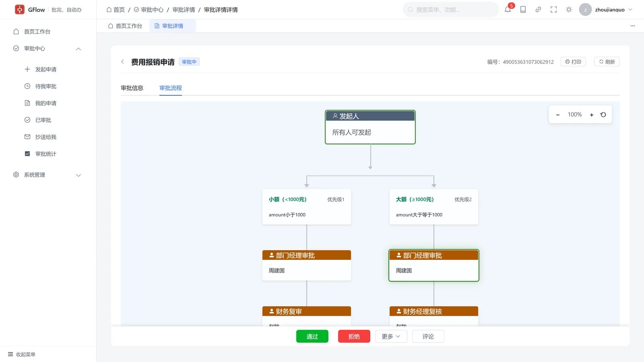The image size is (644, 362).
Task: Open the notifications bell icon
Action: (508, 10)
